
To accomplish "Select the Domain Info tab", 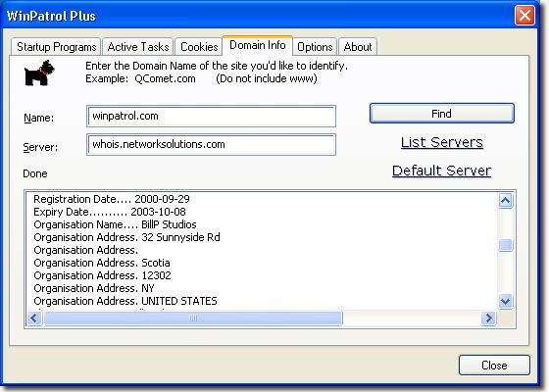I will 257,45.
